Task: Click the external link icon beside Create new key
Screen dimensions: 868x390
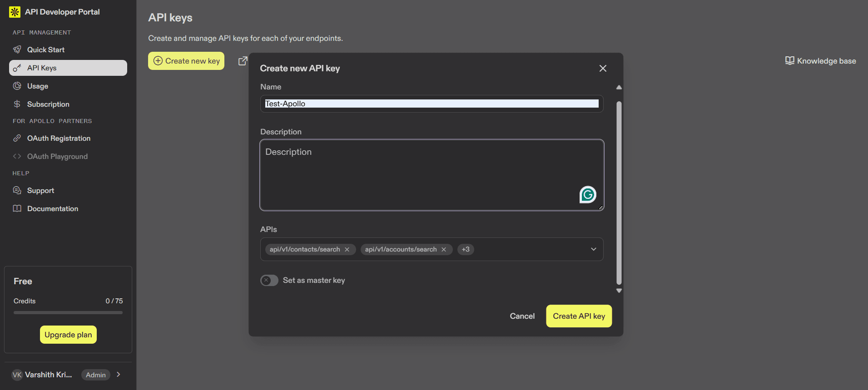Action: click(243, 61)
